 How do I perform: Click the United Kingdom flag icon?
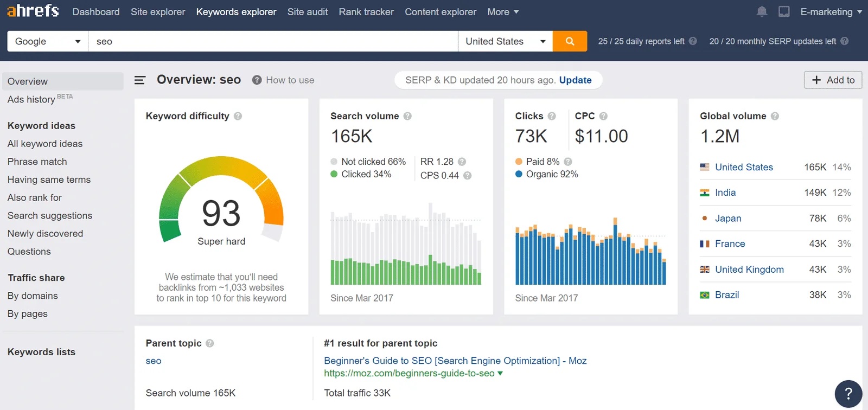click(705, 270)
